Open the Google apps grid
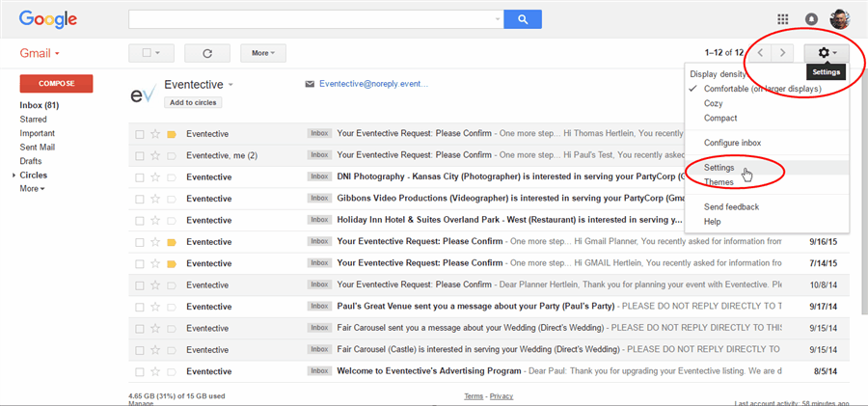This screenshot has width=868, height=406. 783,19
